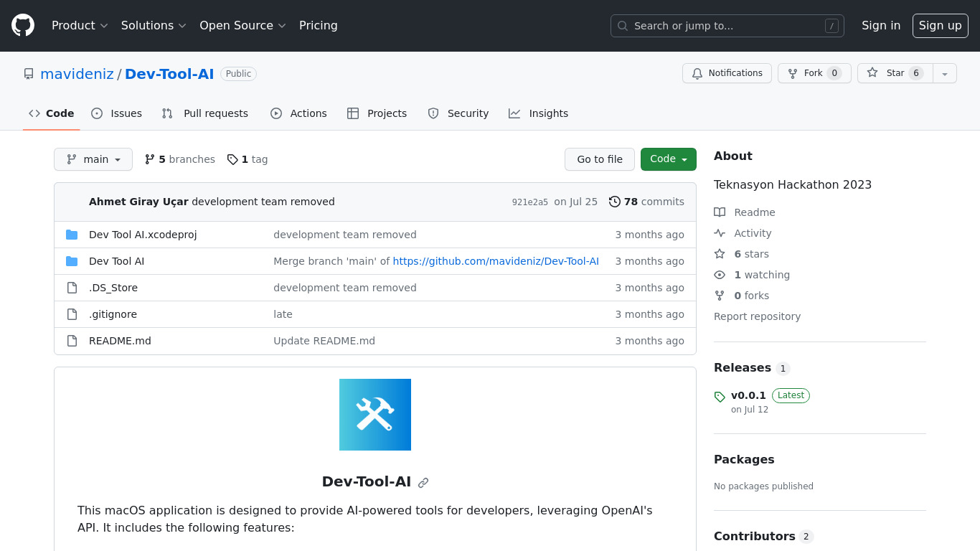This screenshot has height=551, width=980.
Task: Click the Go to file button
Action: pos(600,159)
